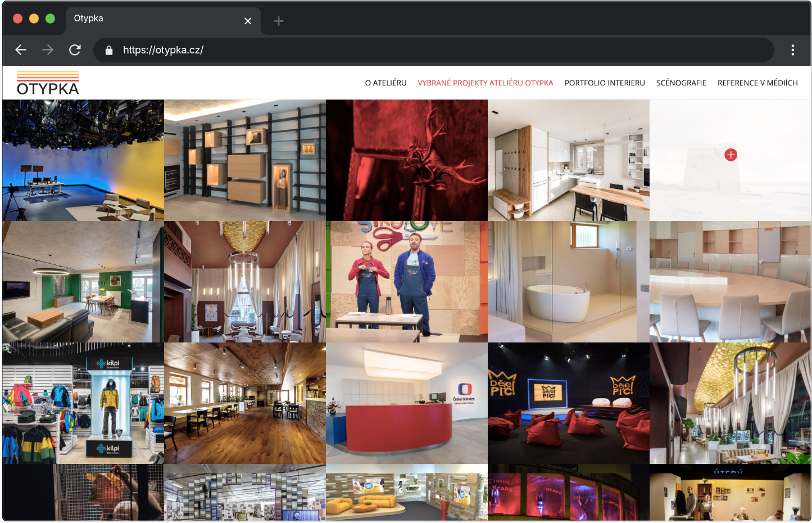Open the O ATELIÉRU menu item

(385, 83)
